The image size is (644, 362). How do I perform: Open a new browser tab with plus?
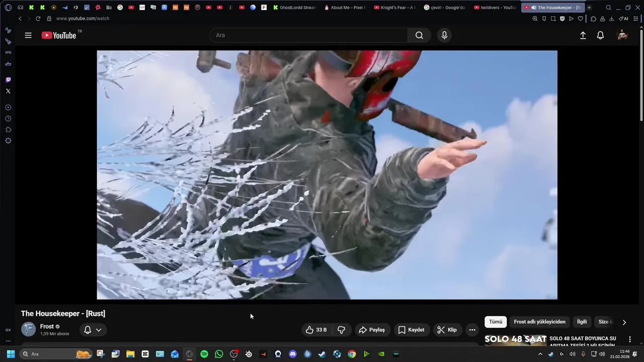tap(589, 8)
